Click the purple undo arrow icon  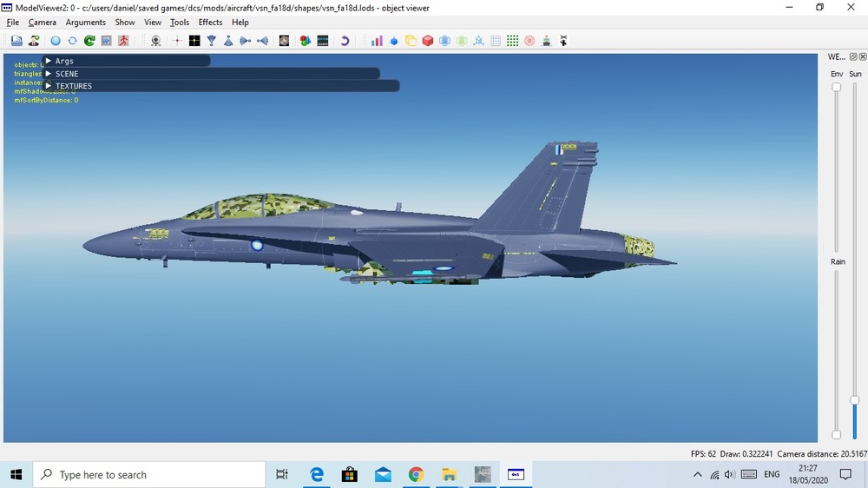point(345,41)
